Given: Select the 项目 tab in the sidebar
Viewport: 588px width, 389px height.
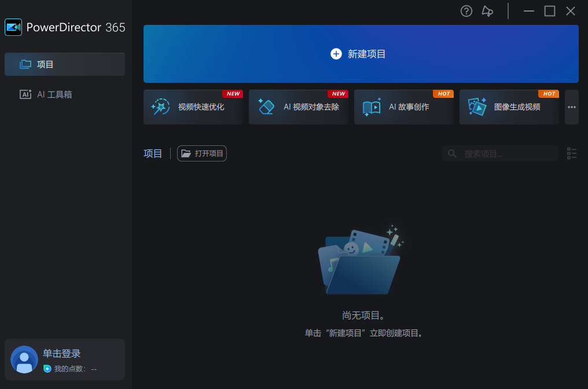Looking at the screenshot, I should click(x=64, y=64).
